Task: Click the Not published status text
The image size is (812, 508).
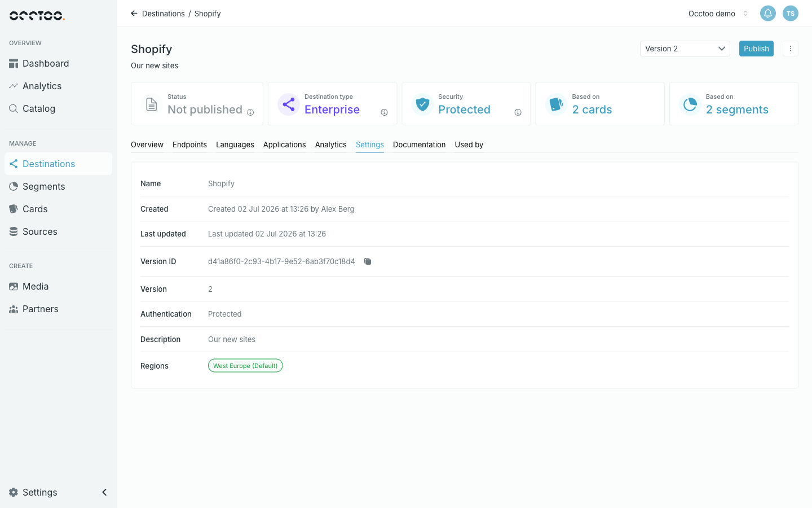Action: 205,110
